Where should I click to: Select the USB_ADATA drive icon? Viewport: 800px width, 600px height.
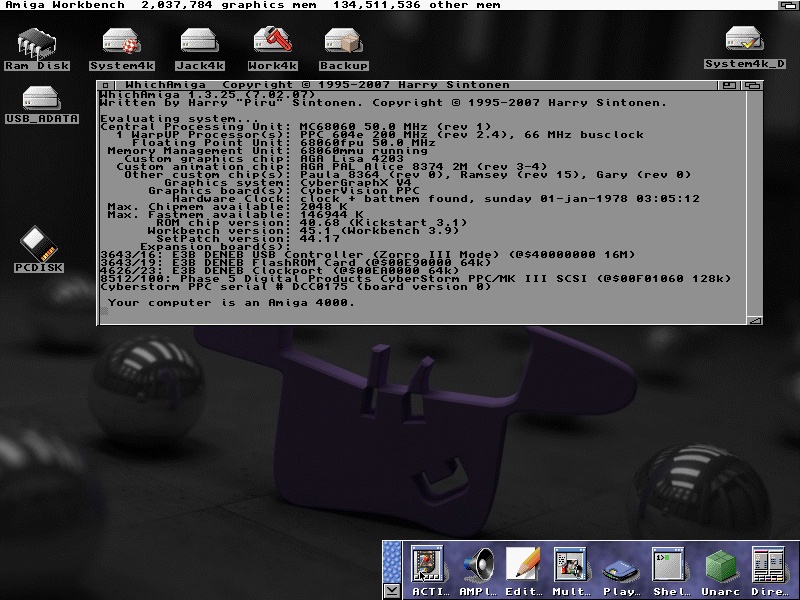point(41,100)
